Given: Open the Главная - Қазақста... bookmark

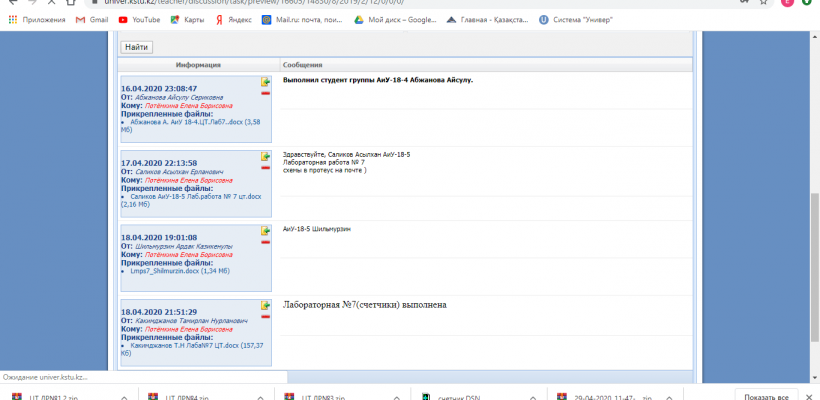Looking at the screenshot, I should pos(488,20).
